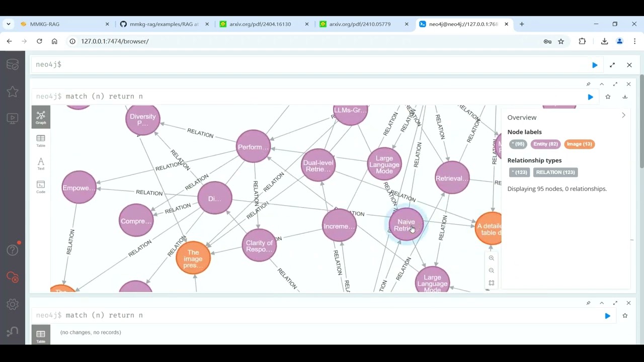Open a new browser tab
This screenshot has width=644, height=362.
[522, 24]
